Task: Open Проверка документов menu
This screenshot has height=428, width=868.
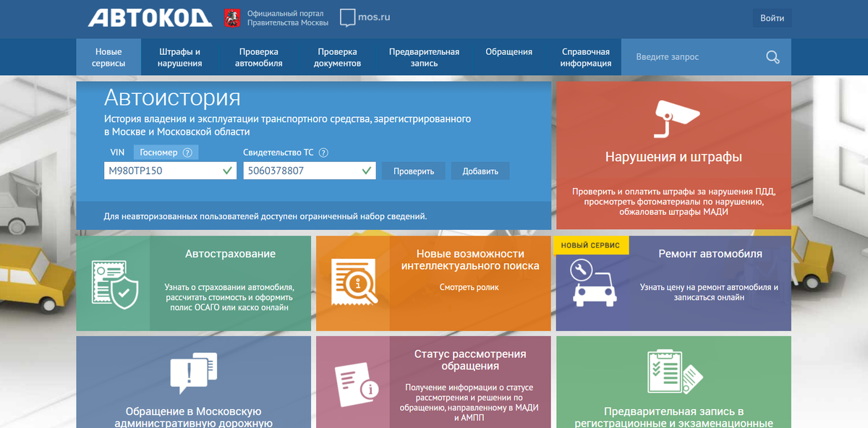Action: pos(337,57)
